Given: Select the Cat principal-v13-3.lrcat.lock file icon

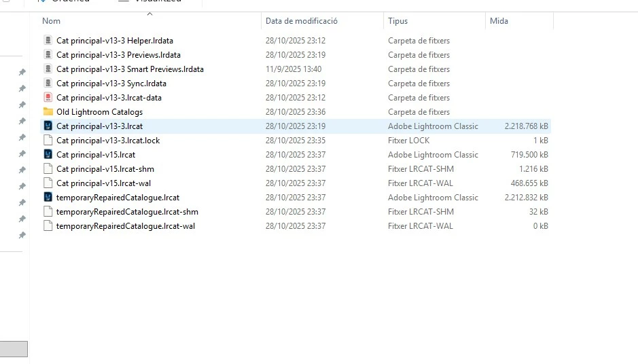Looking at the screenshot, I should [x=48, y=140].
